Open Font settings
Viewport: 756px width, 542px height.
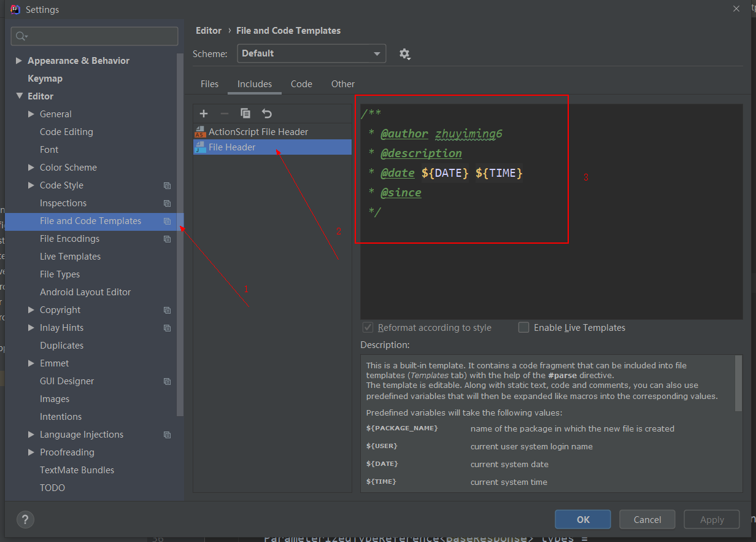click(x=49, y=150)
